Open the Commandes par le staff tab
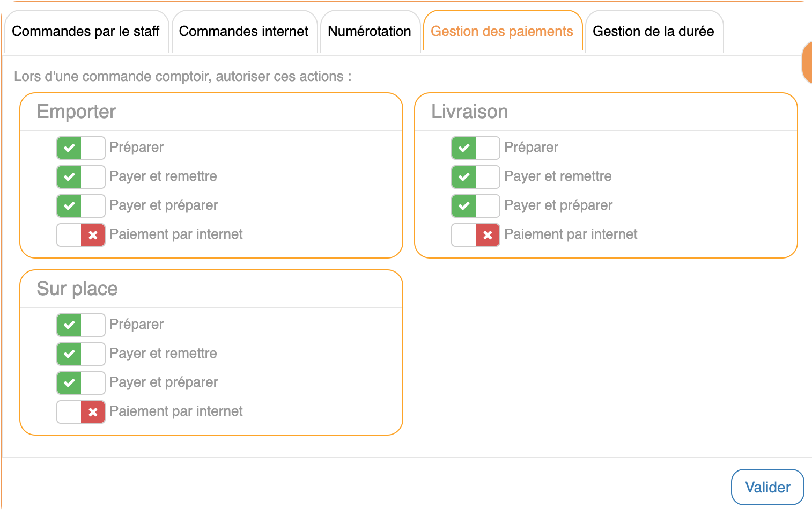Screen dimensions: 812x515 tap(86, 32)
